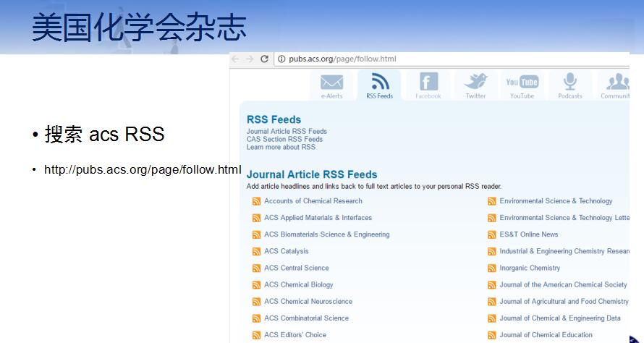Reload the page with the refresh icon
Screen dimensions: 644x343
click(x=265, y=59)
